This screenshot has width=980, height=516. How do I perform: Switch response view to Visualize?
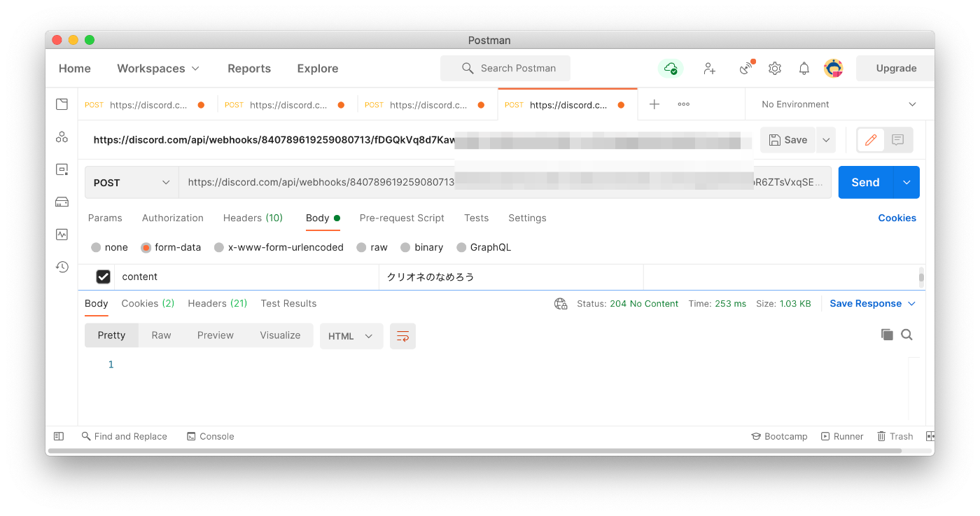pyautogui.click(x=280, y=335)
